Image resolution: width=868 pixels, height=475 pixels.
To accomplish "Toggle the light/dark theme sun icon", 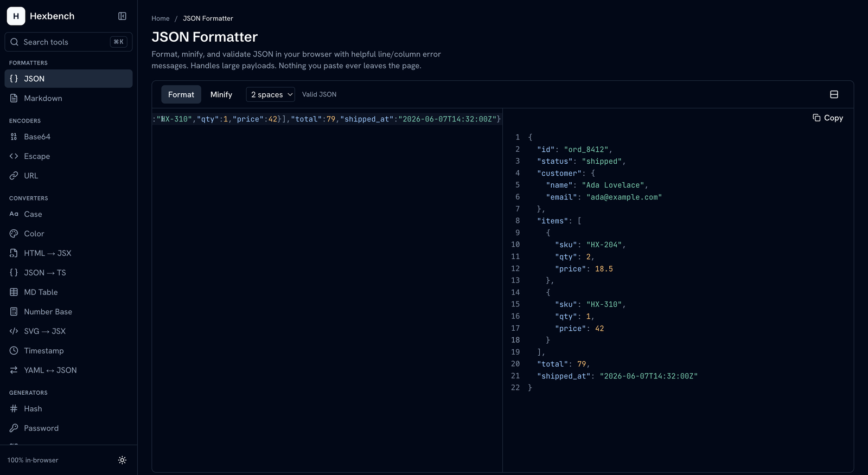I will click(122, 460).
